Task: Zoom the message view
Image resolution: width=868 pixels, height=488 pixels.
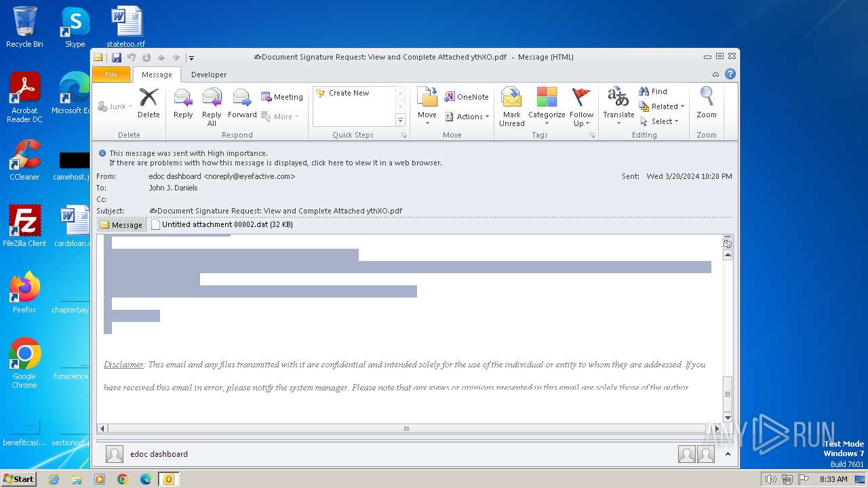Action: click(707, 103)
